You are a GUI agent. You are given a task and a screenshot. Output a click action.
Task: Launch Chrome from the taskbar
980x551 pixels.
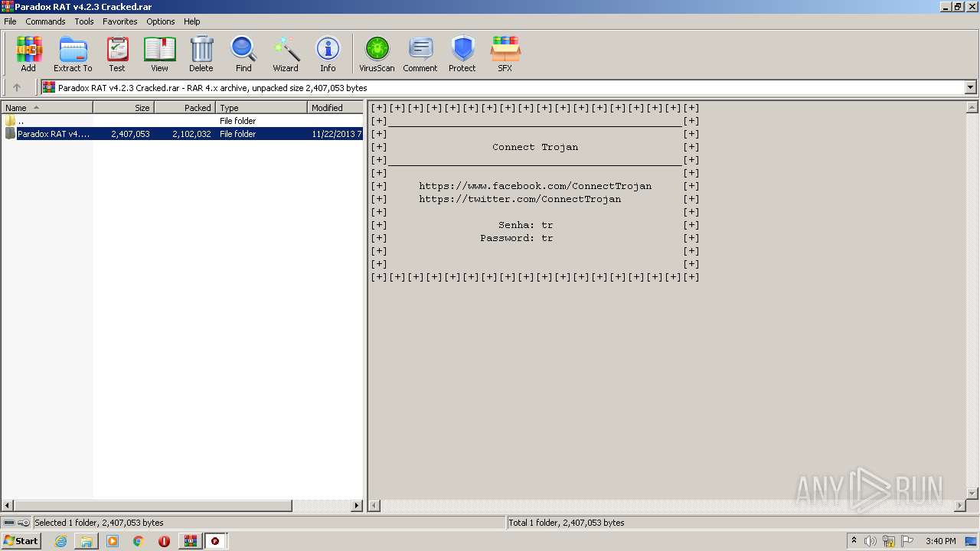tap(139, 541)
